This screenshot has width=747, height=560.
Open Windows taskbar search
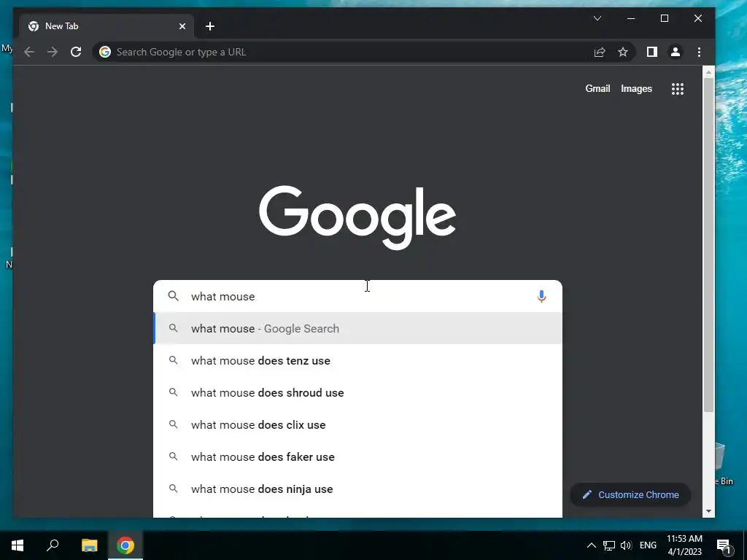53,545
